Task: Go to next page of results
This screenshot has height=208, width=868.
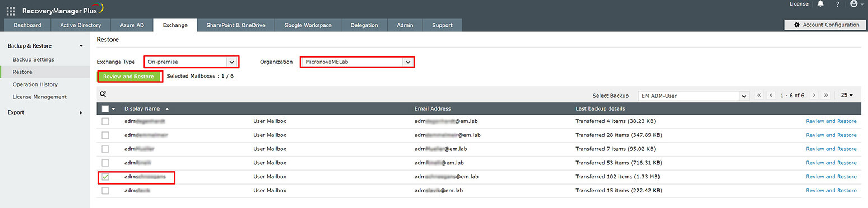Action: [x=814, y=96]
